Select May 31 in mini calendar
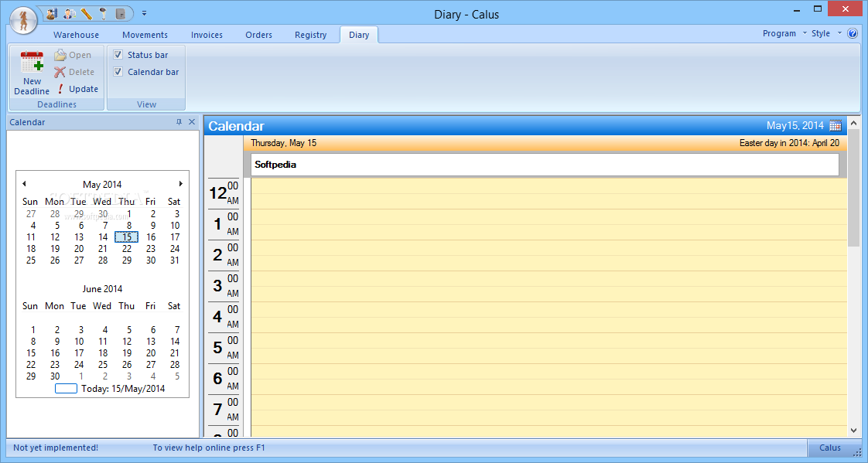This screenshot has width=868, height=463. [x=175, y=260]
